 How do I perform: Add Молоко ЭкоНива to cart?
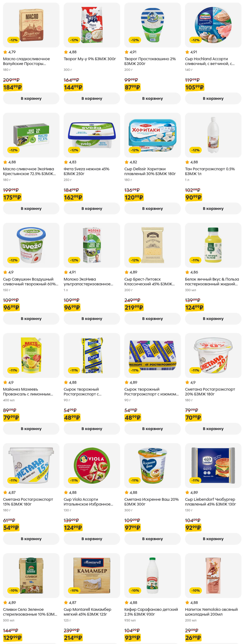[92, 319]
